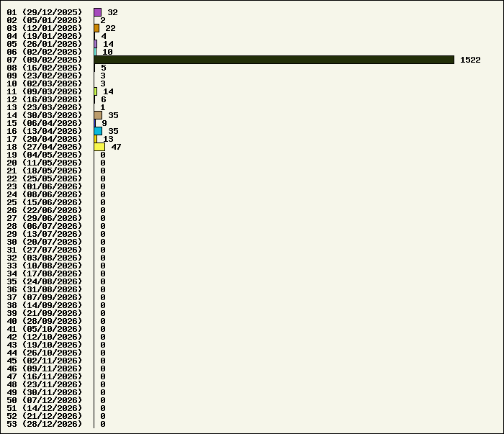This screenshot has height=434, width=504.
Task: Click the last row label 53 (28/12/2026)
Action: coord(44,424)
